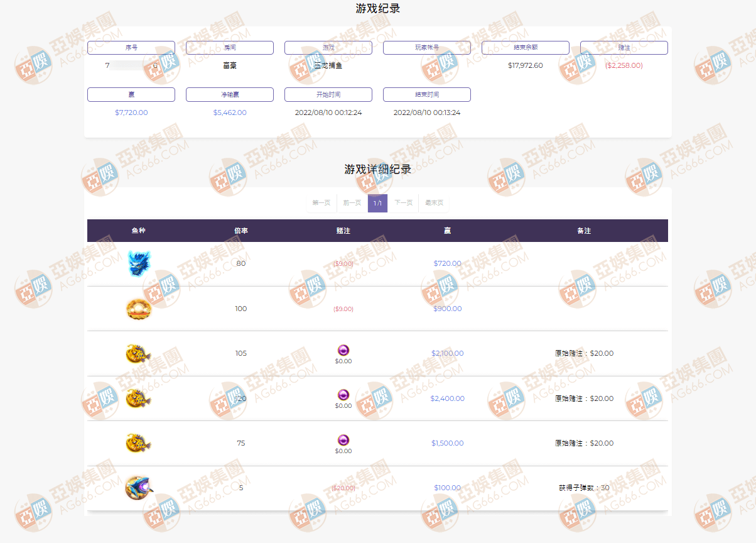Viewport: 756px width, 543px height.
Task: Click the purple bet orb icon in the 75 row
Action: (343, 439)
